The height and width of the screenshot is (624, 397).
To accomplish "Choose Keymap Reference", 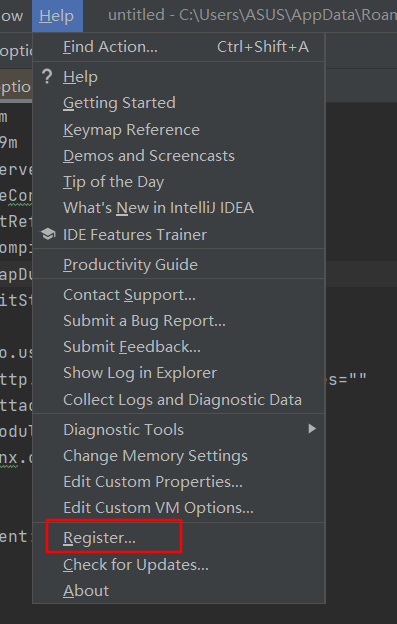I will pos(179,129).
